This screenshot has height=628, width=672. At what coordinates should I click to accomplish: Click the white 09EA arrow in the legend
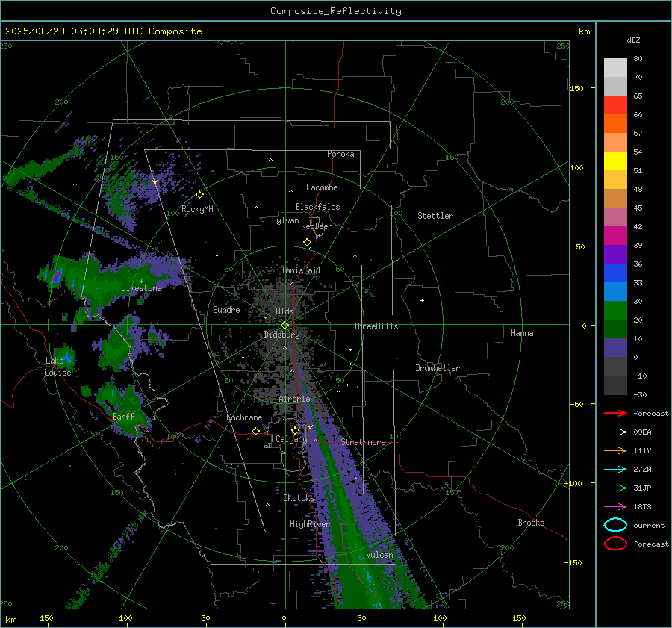(615, 432)
